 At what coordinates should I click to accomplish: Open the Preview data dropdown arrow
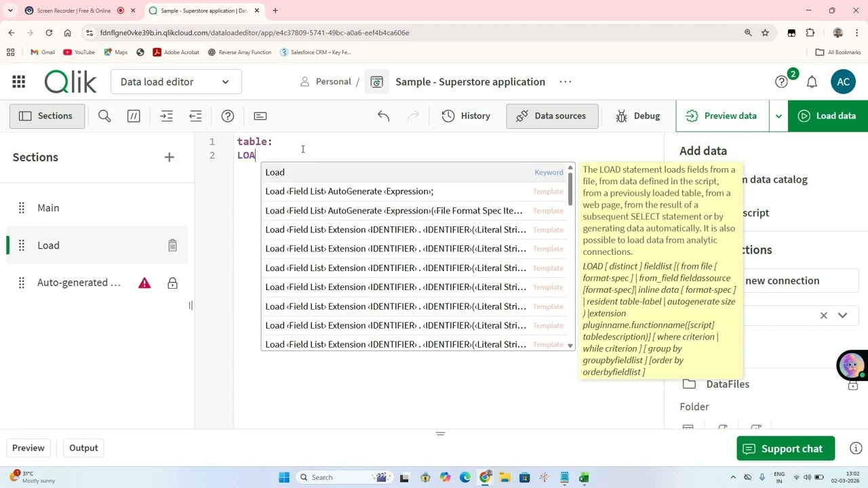click(x=778, y=116)
